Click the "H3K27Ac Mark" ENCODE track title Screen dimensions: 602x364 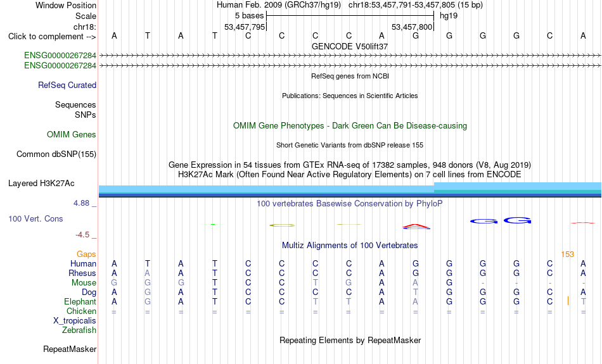pyautogui.click(x=350, y=175)
